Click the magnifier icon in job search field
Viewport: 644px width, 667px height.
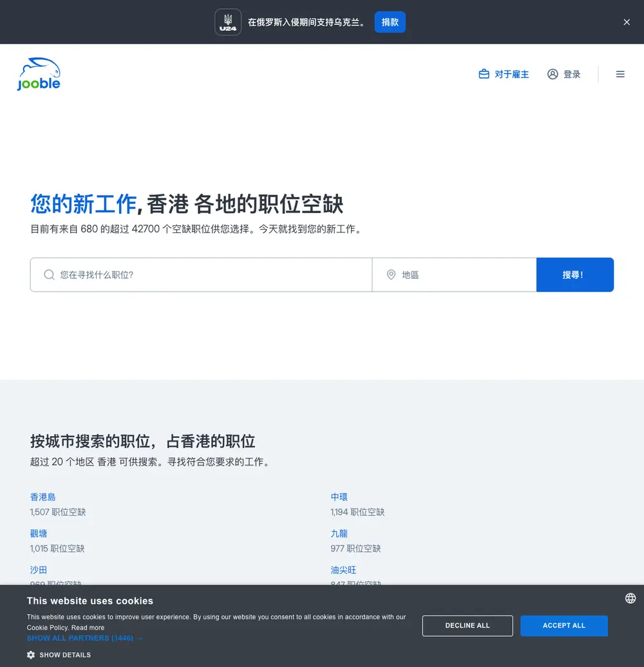tap(50, 275)
